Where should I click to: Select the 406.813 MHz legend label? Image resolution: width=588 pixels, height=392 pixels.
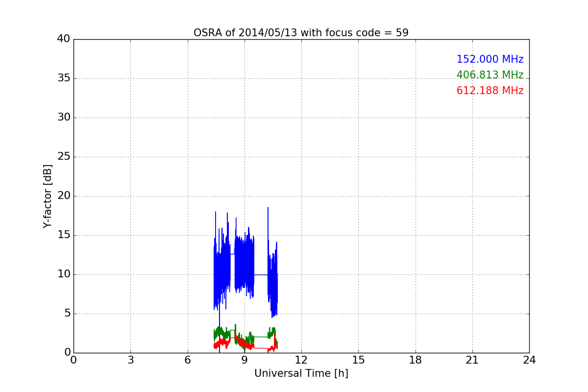pos(490,75)
